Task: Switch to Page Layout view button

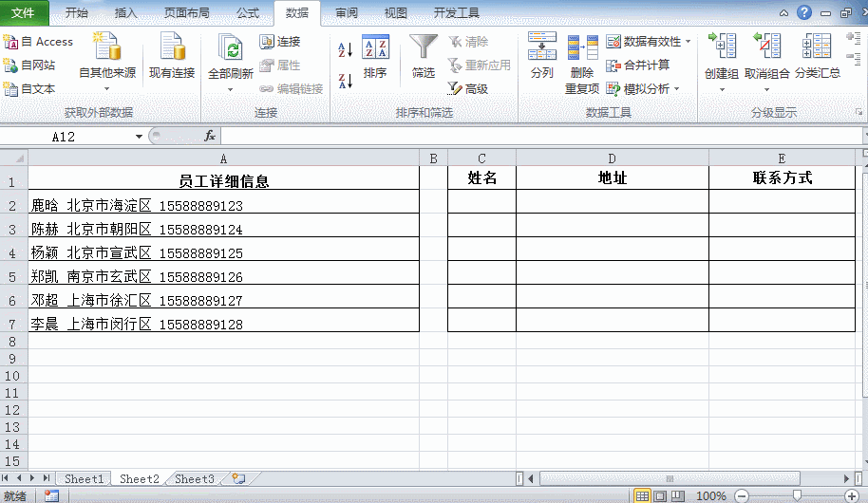Action: [x=660, y=495]
